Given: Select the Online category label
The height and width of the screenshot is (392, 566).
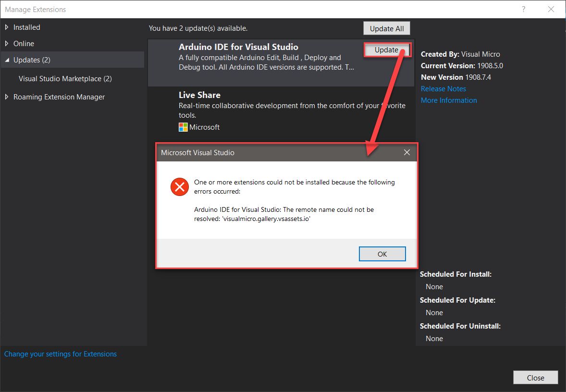Looking at the screenshot, I should [x=24, y=43].
